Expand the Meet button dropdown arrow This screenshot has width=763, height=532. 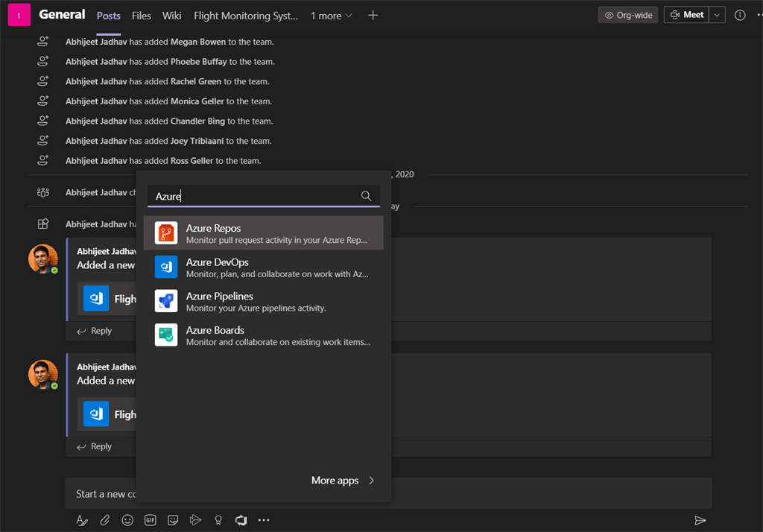click(x=718, y=15)
